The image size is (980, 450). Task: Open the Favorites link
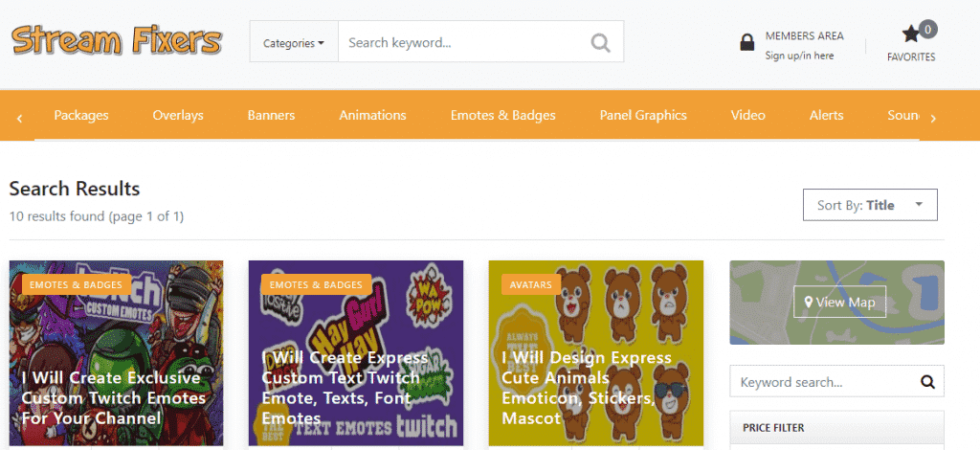(911, 56)
